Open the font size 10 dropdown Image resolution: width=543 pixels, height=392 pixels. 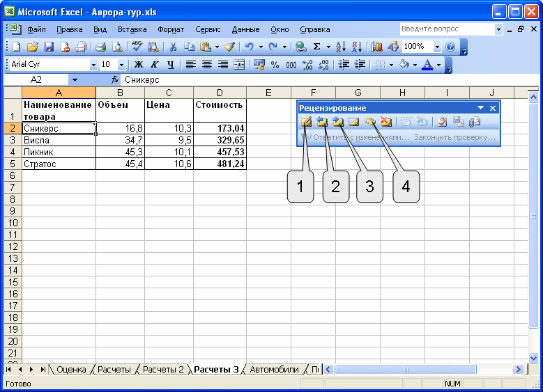pyautogui.click(x=121, y=65)
